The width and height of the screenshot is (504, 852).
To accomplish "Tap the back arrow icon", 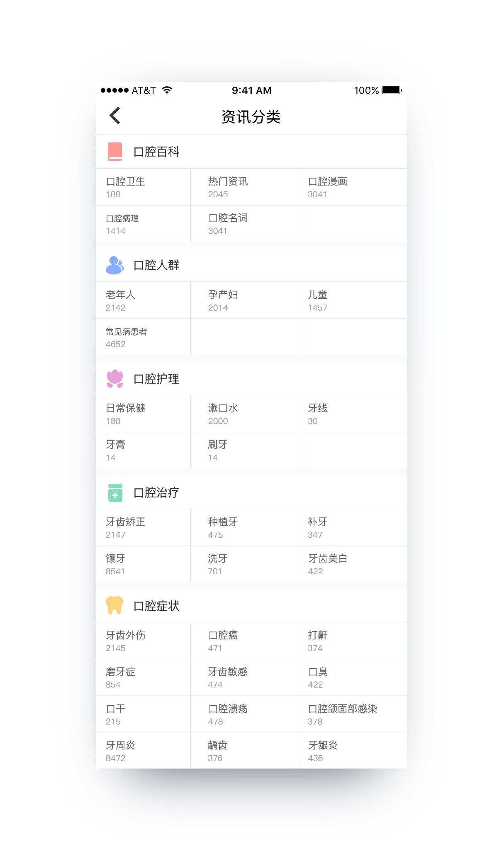I will 115,116.
